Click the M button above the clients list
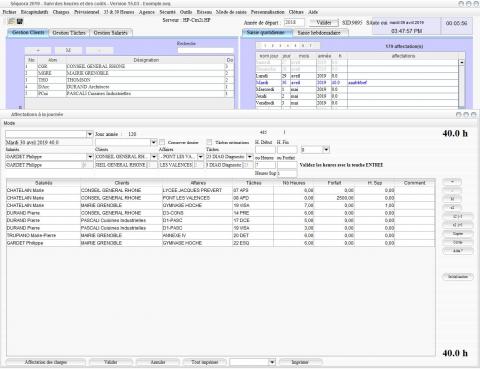480x369 pixels. point(68,50)
